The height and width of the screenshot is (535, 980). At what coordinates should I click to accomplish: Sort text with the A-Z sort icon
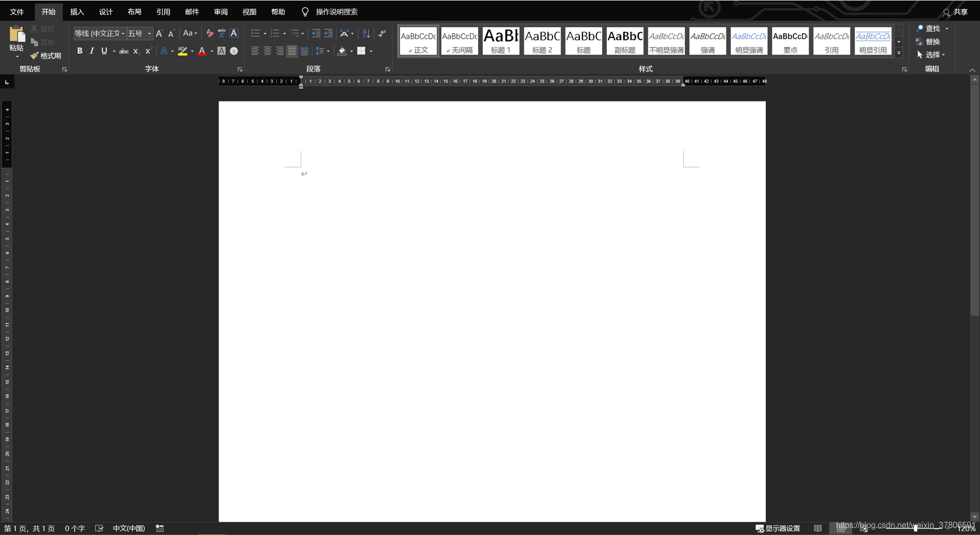click(366, 33)
